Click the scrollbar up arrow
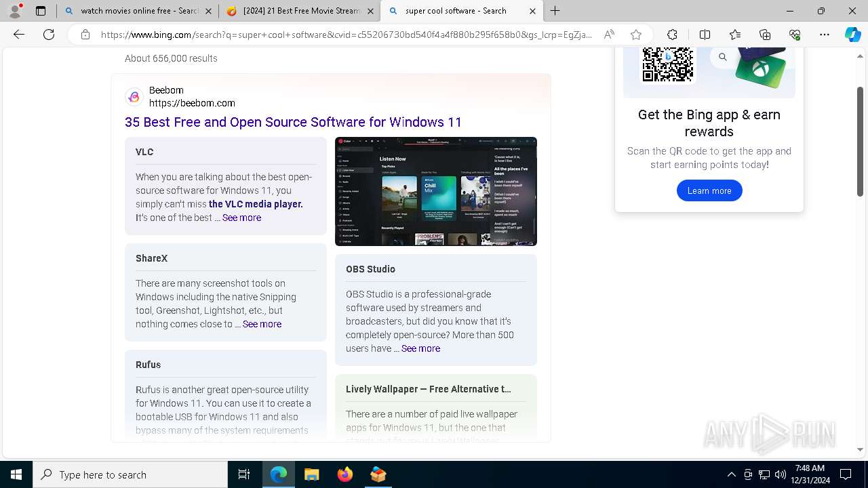The height and width of the screenshot is (488, 868). (861, 56)
